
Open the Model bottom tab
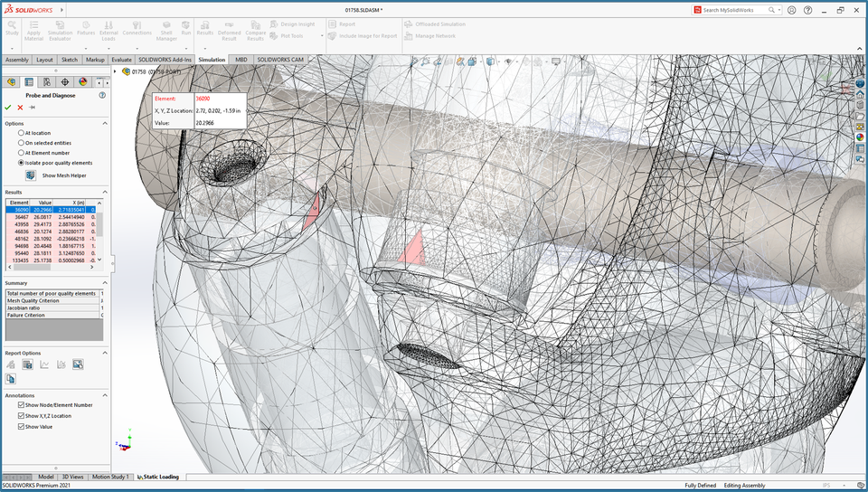point(45,477)
